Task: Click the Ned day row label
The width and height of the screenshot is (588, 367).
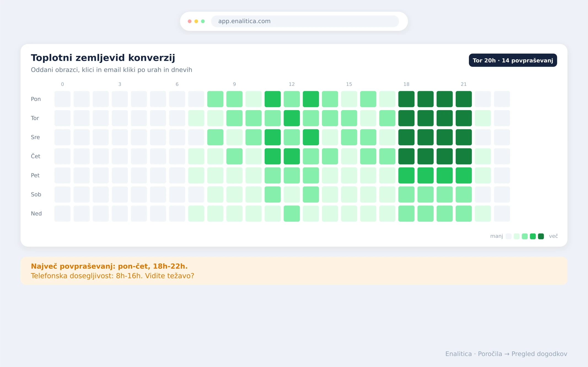Action: [x=36, y=214]
